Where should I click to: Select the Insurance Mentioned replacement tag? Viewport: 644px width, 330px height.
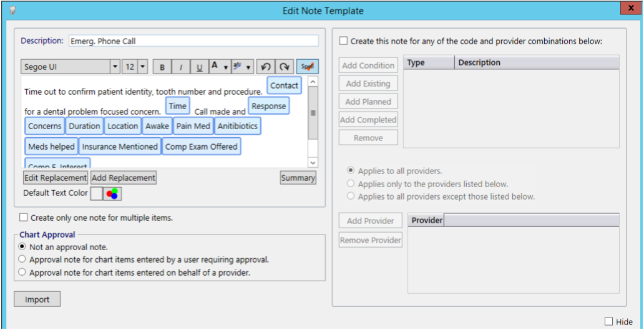click(x=120, y=147)
